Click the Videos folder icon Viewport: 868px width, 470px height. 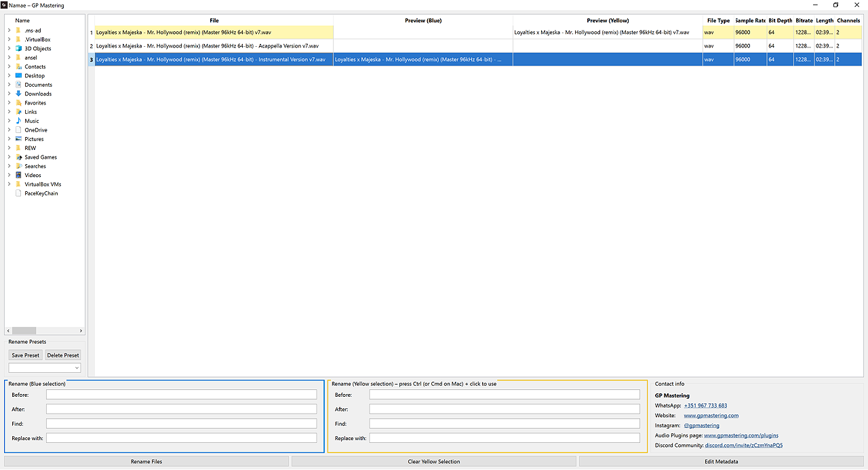[18, 175]
